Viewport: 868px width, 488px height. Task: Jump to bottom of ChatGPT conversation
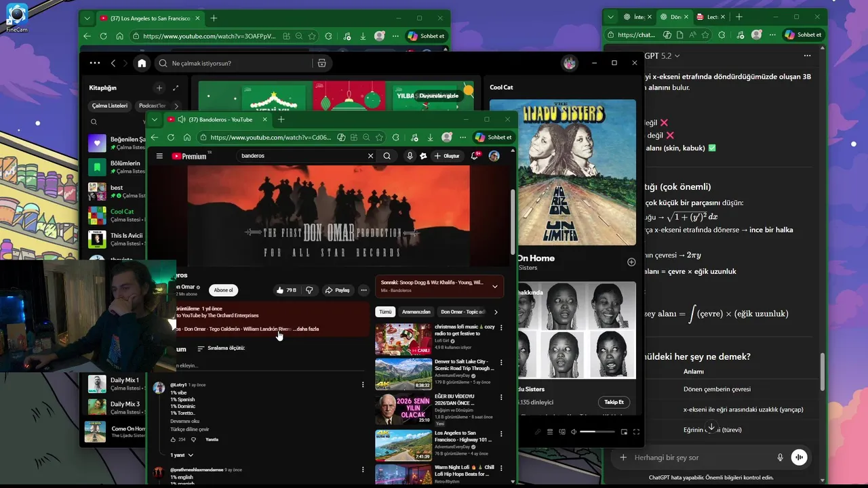point(711,427)
